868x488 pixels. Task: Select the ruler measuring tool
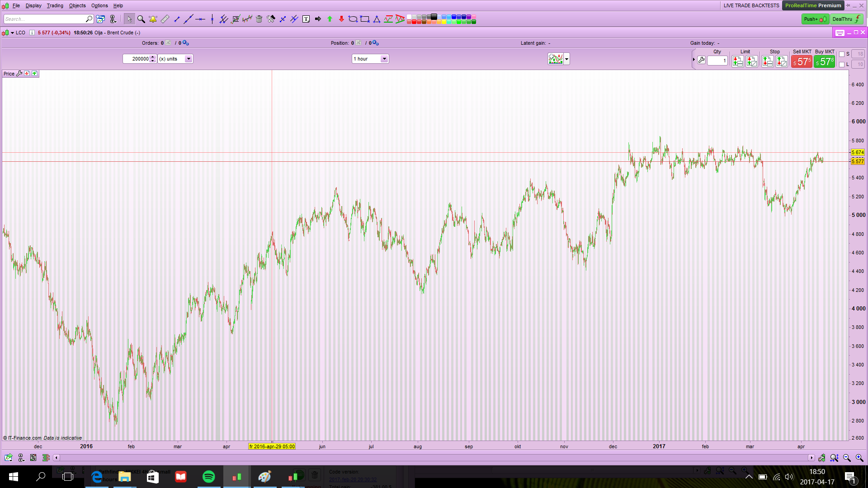(165, 19)
